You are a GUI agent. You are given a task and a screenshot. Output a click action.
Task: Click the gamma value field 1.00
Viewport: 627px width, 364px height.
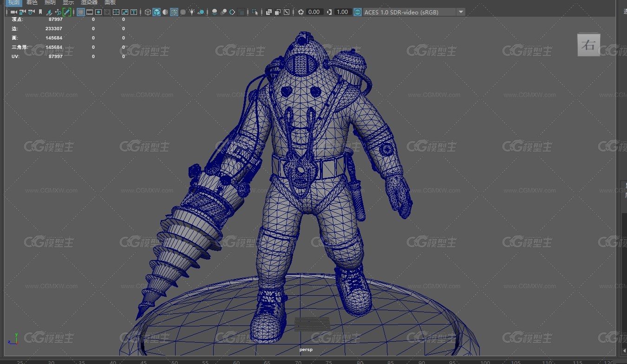[x=342, y=12]
